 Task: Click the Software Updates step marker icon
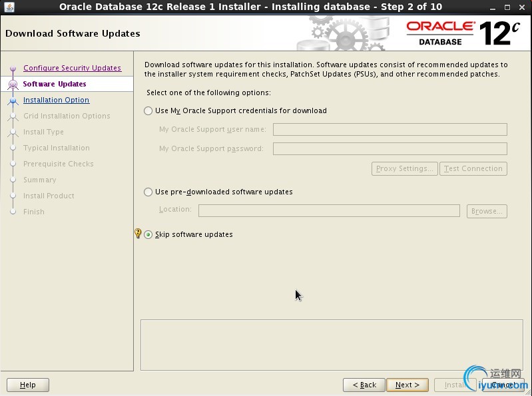13,84
